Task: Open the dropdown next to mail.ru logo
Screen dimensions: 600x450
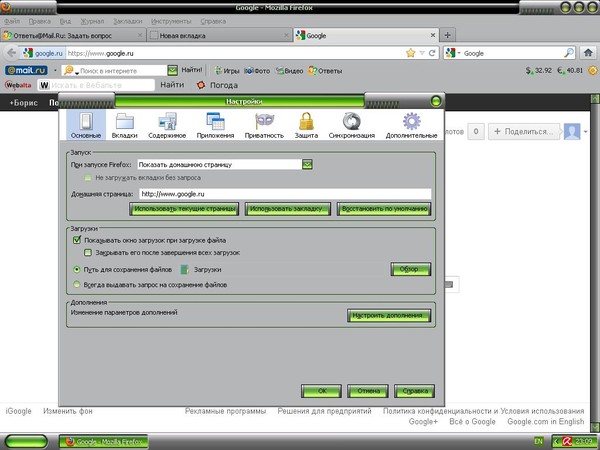Action: click(x=55, y=70)
